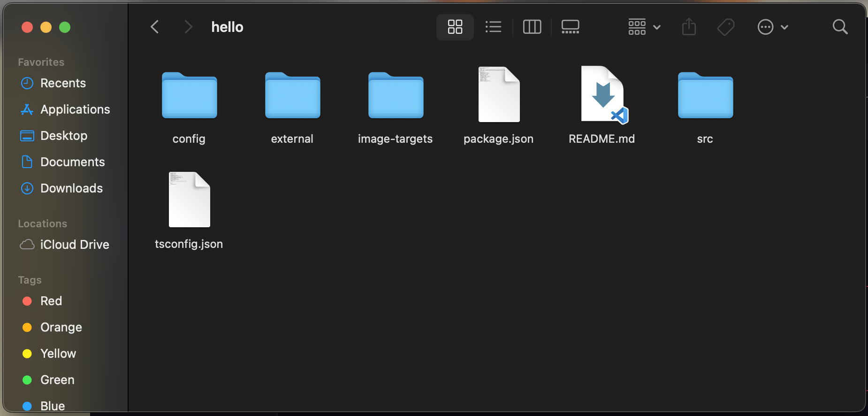Open Recents in the sidebar
The width and height of the screenshot is (868, 416).
[x=63, y=83]
